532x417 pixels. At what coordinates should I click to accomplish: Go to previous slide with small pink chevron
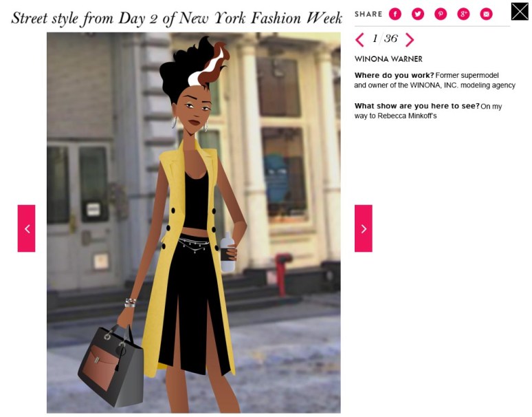(359, 40)
